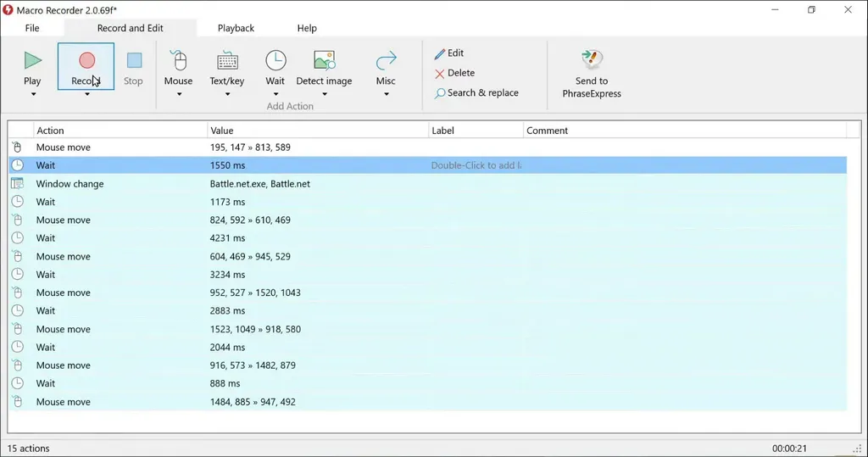
Task: Select the value '952, 527 » 1520, 1043'
Action: [255, 293]
